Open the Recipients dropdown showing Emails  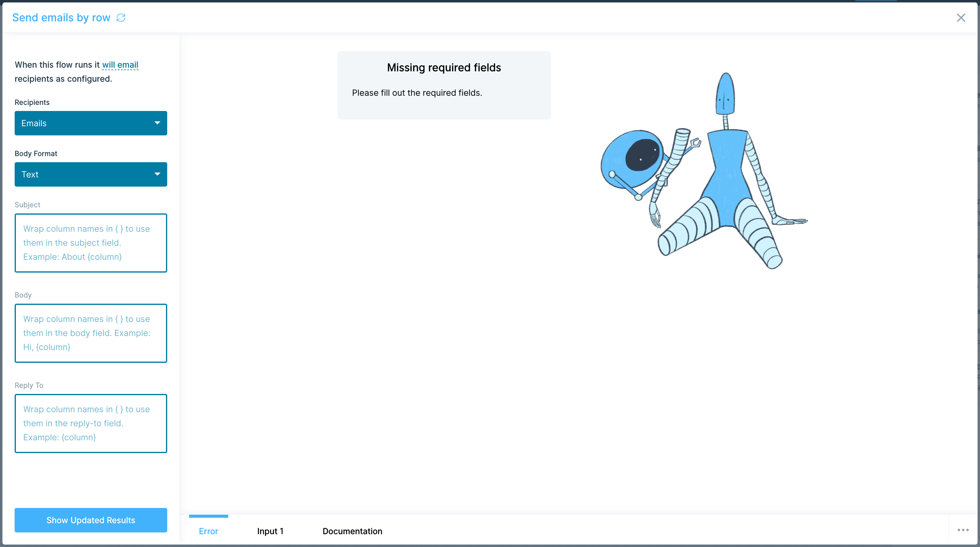click(x=91, y=123)
